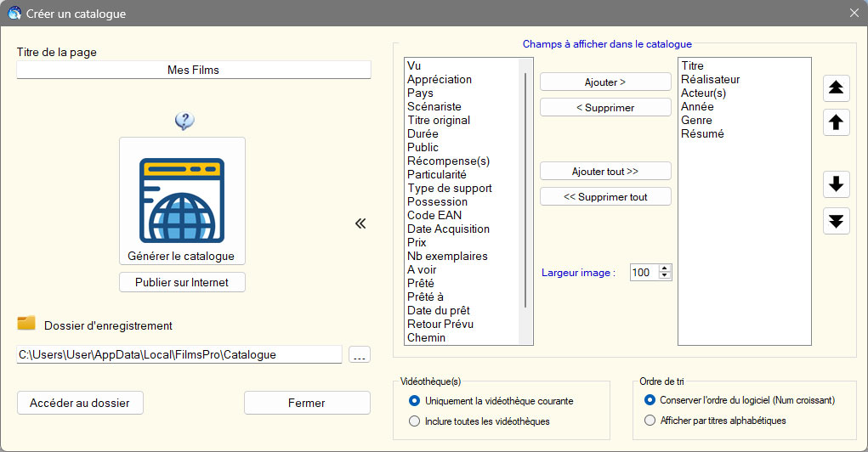
Task: Click the yellow folder icon
Action: pos(26,323)
